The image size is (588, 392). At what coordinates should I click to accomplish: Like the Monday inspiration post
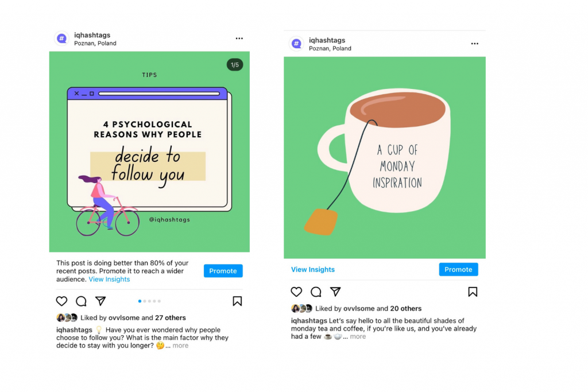296,292
